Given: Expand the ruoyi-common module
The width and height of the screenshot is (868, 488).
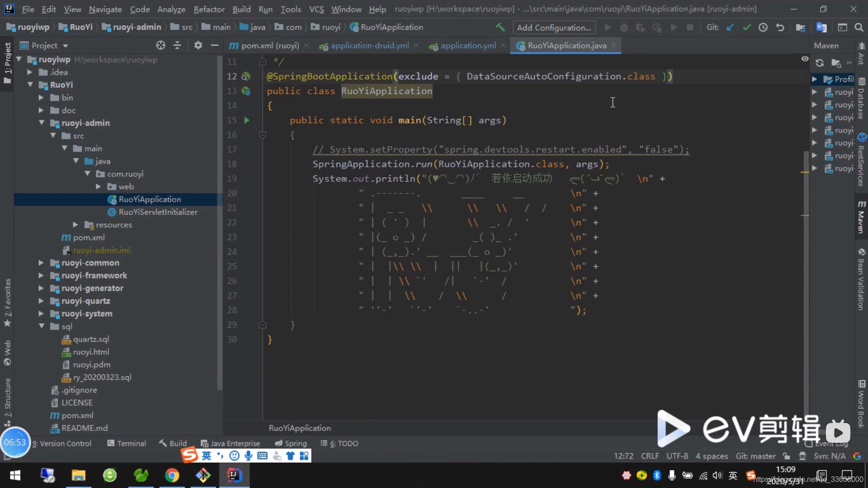Looking at the screenshot, I should click(41, 263).
